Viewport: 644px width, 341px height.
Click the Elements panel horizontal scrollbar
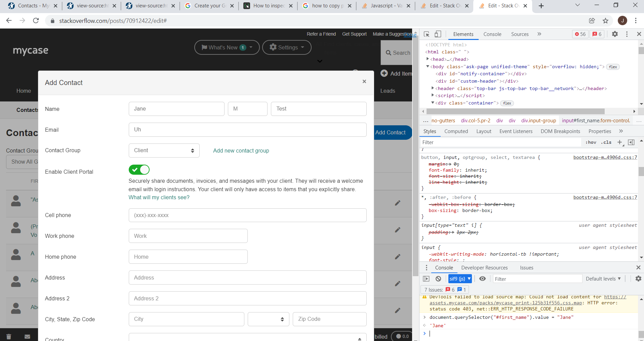click(x=515, y=111)
